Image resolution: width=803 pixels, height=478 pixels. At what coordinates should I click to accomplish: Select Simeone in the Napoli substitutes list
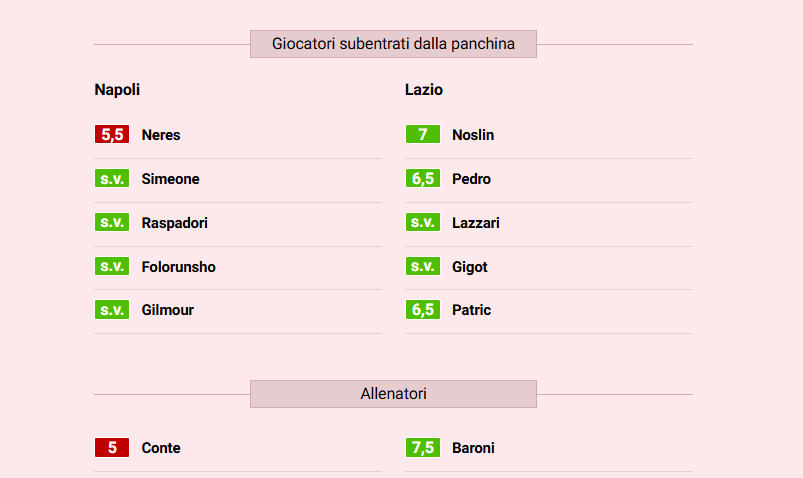170,179
